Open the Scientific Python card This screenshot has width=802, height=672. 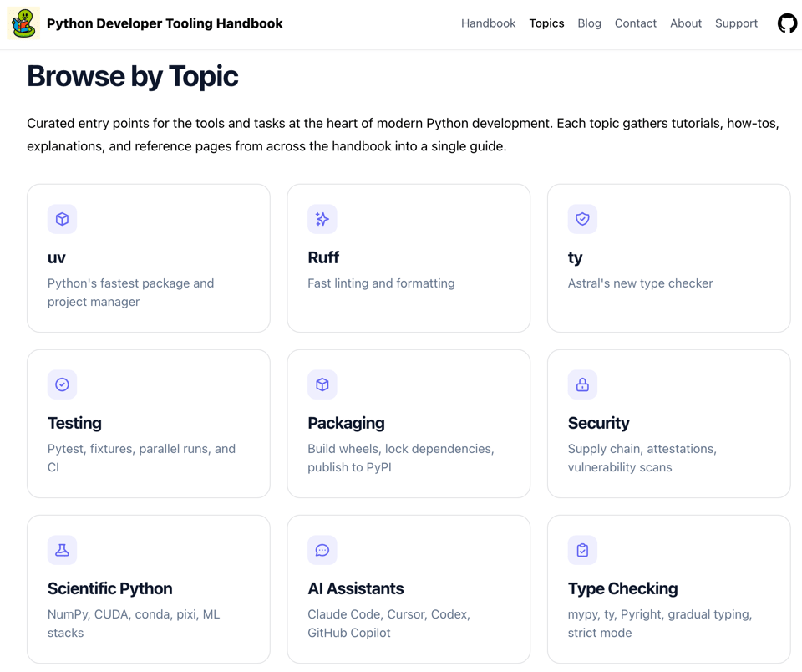pos(148,589)
